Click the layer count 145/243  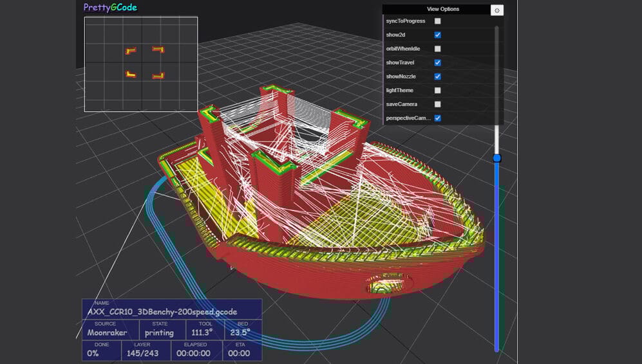[142, 353]
